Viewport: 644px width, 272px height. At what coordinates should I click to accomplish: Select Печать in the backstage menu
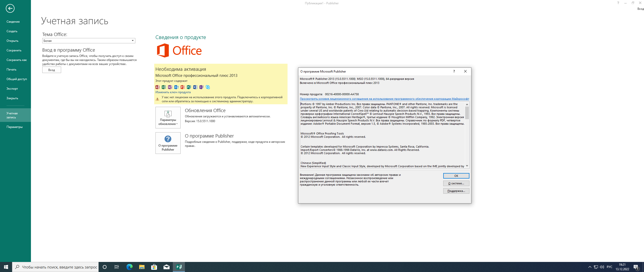click(15, 70)
